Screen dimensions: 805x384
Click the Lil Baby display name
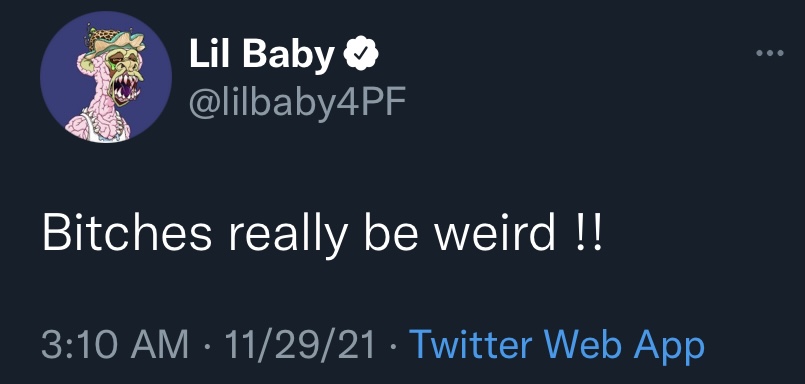coord(262,54)
